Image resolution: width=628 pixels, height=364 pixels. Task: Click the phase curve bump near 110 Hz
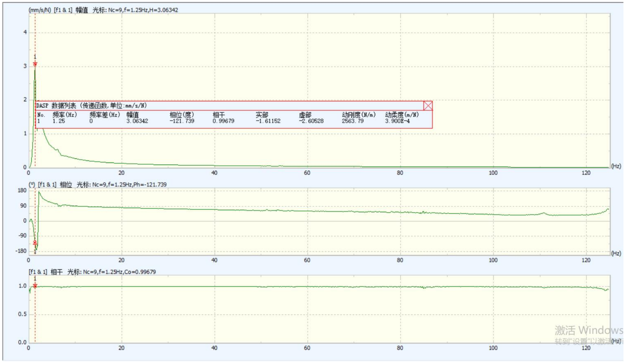click(x=543, y=213)
